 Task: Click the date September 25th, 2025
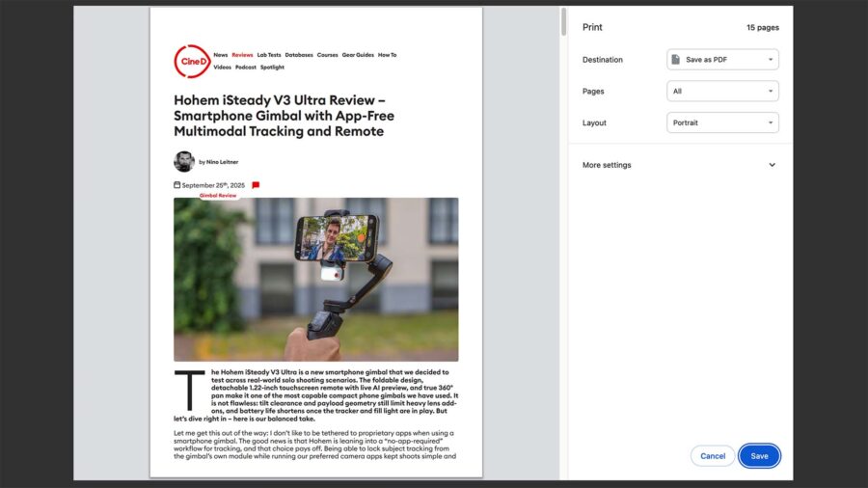click(x=213, y=185)
